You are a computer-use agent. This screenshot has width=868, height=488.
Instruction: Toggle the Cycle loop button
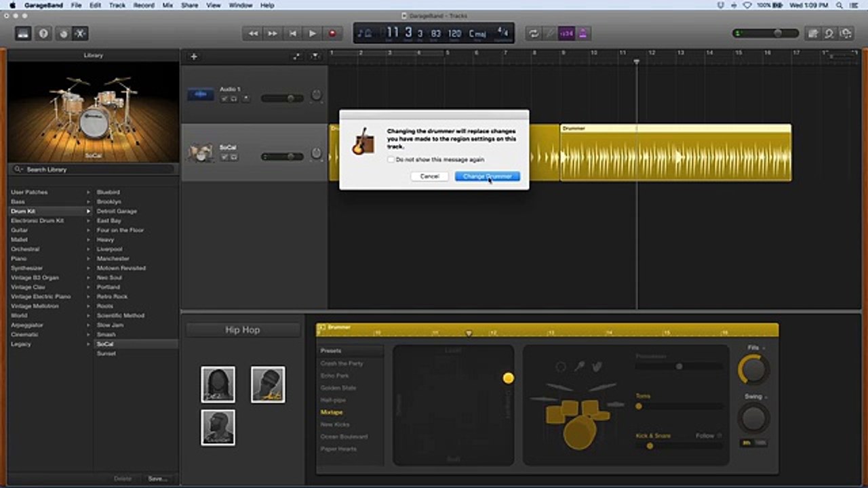534,33
